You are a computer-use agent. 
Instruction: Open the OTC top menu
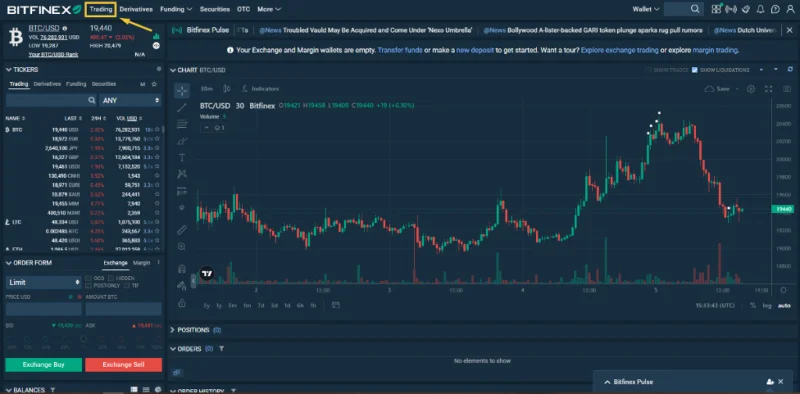point(244,9)
